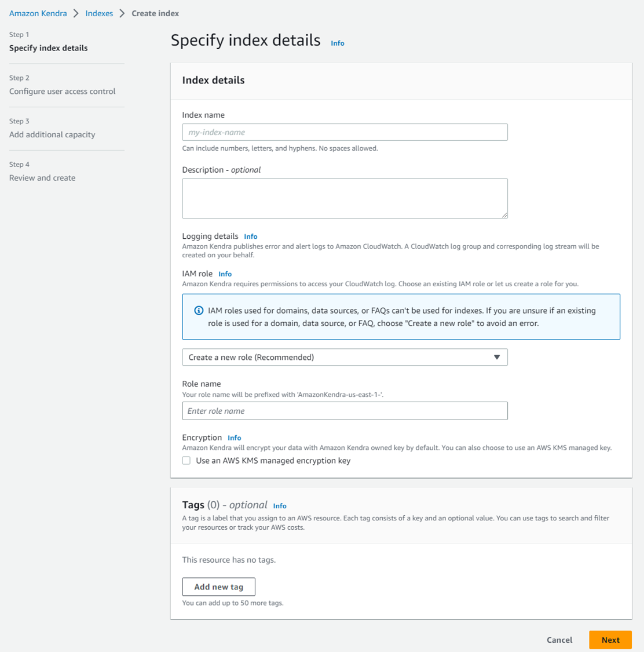Open Create a new role dropdown

coord(345,357)
